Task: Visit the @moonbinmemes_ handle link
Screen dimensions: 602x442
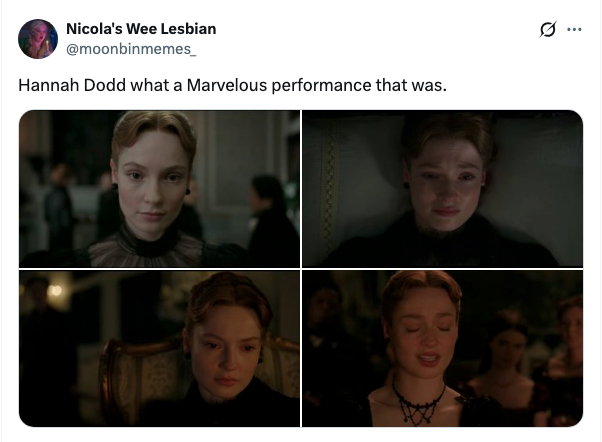Action: pyautogui.click(x=131, y=49)
